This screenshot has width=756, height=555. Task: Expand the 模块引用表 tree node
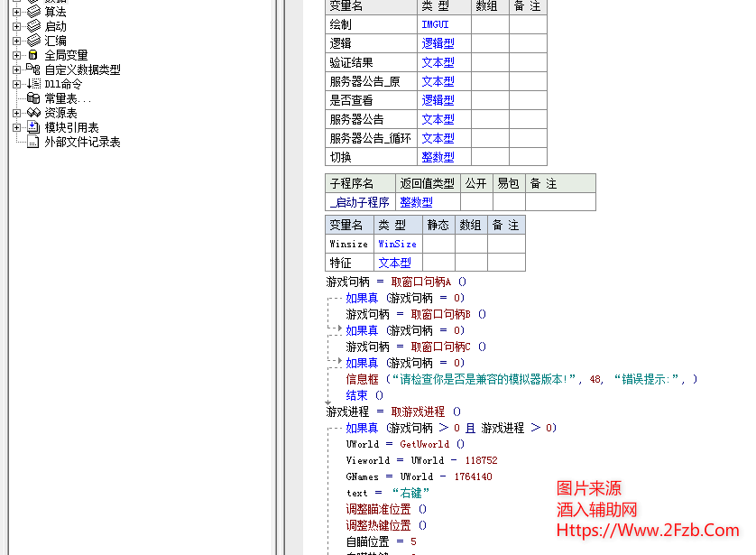click(x=16, y=127)
